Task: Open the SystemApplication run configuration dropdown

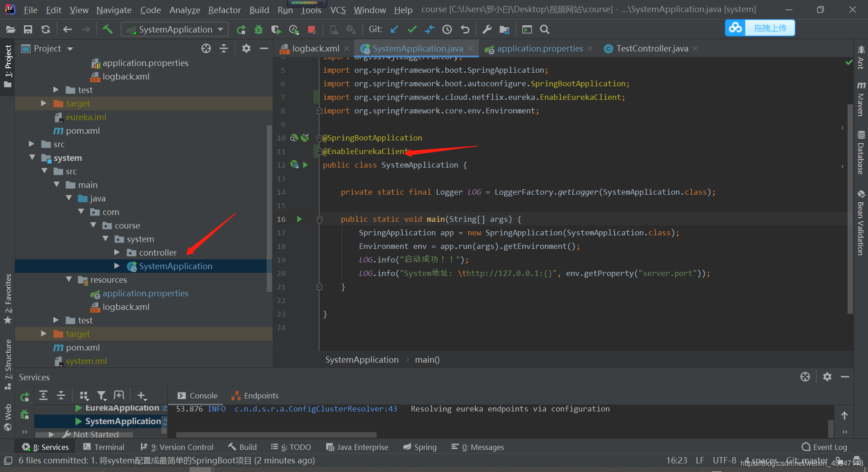Action: (x=175, y=29)
